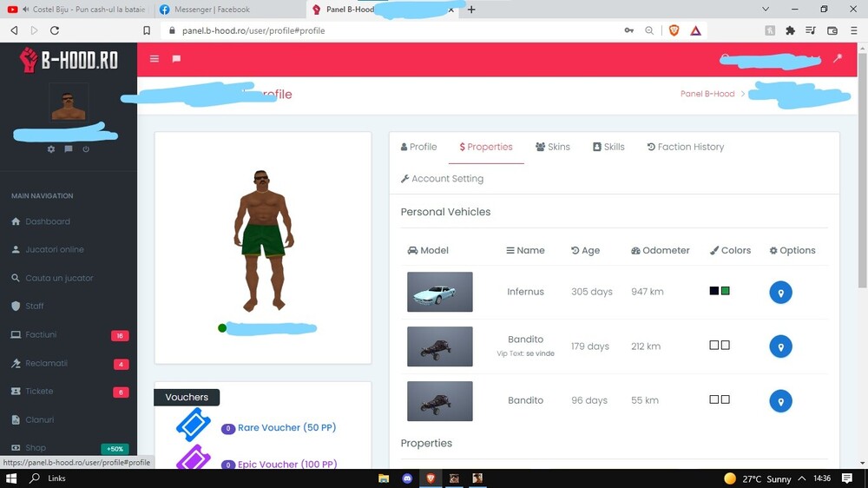Open browser extensions puzzle icon
Screen dimensions: 868x488
(790, 30)
